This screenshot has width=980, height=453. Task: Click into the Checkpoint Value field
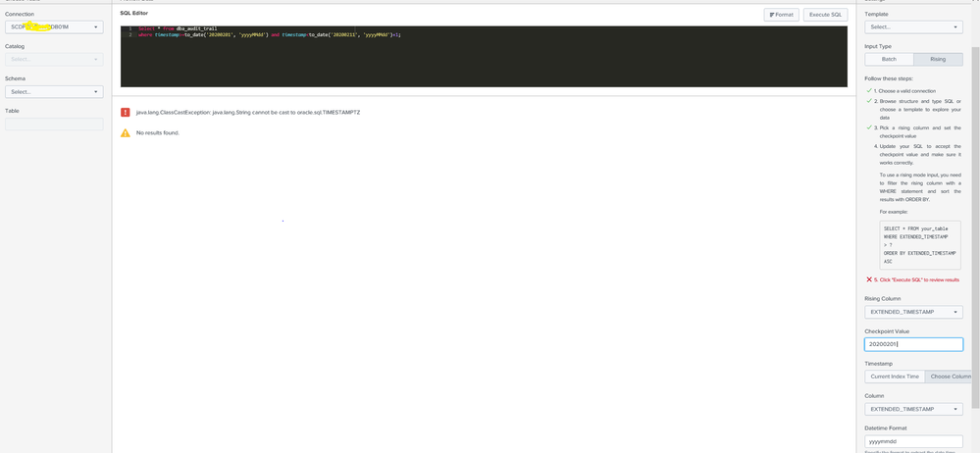pos(913,344)
